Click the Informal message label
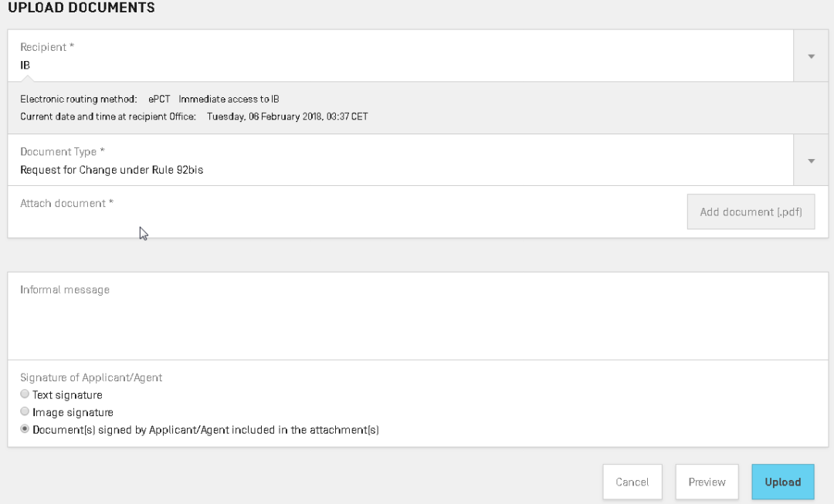This screenshot has height=504, width=834. [65, 289]
